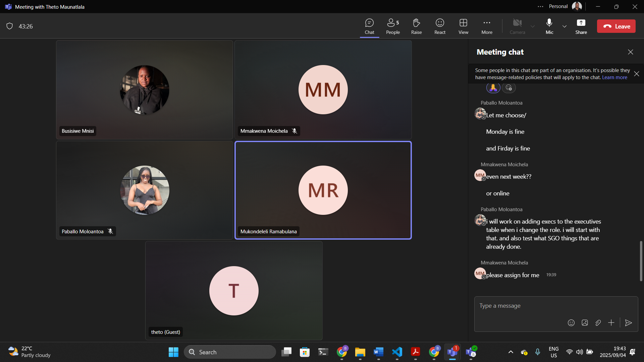Close the Meeting chat panel
This screenshot has height=362, width=644.
coord(631,52)
